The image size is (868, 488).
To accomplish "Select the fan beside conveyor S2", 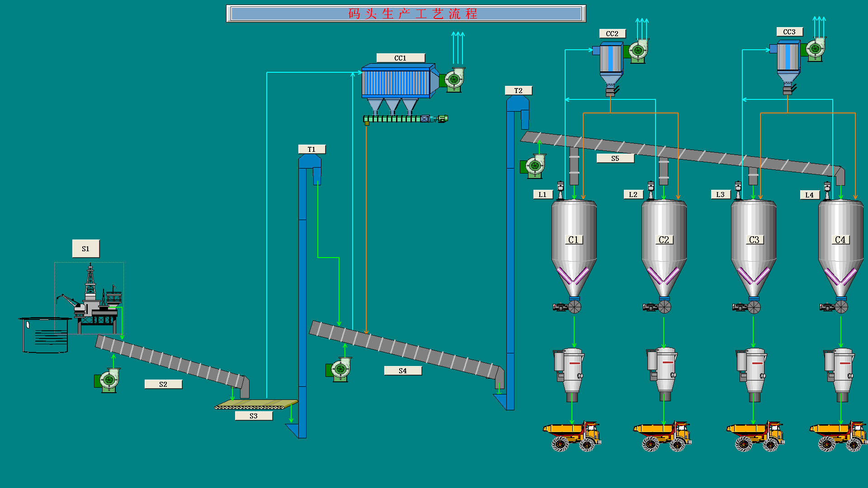I will pos(108,380).
